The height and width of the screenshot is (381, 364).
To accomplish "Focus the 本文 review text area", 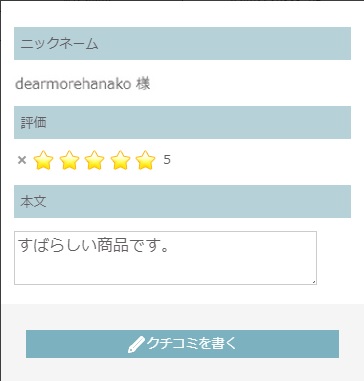I will tap(165, 258).
